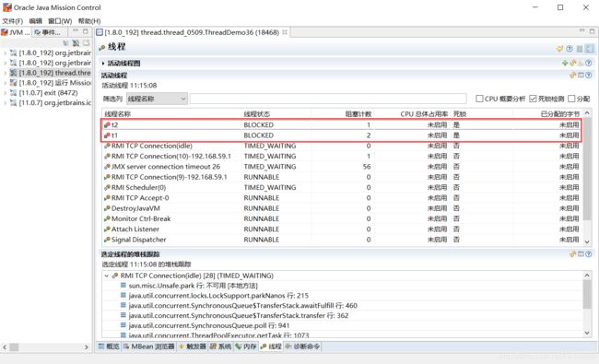Viewport: 599px width, 364px height.
Task: Select the DestroyJavaVM thread row
Action: 342,208
